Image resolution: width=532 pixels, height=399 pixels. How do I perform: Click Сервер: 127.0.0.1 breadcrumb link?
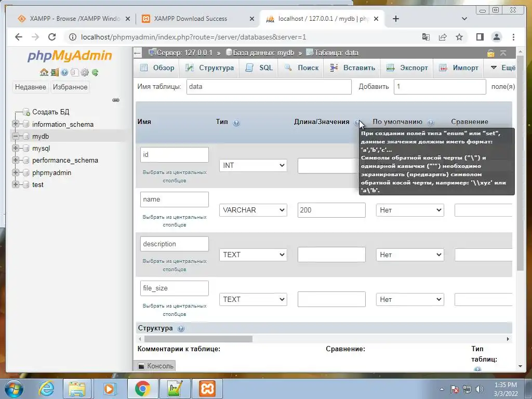[x=184, y=53]
